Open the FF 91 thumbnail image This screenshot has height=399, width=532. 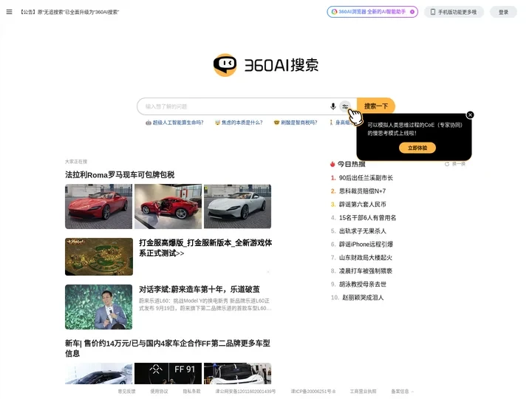tap(168, 373)
